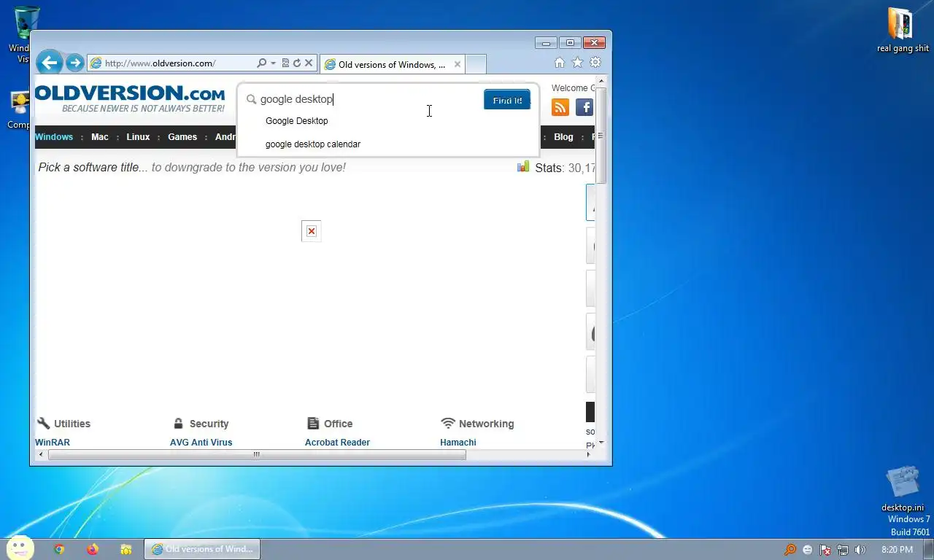Select the Windows navigation item
Viewport: 934px width, 560px height.
(x=54, y=137)
